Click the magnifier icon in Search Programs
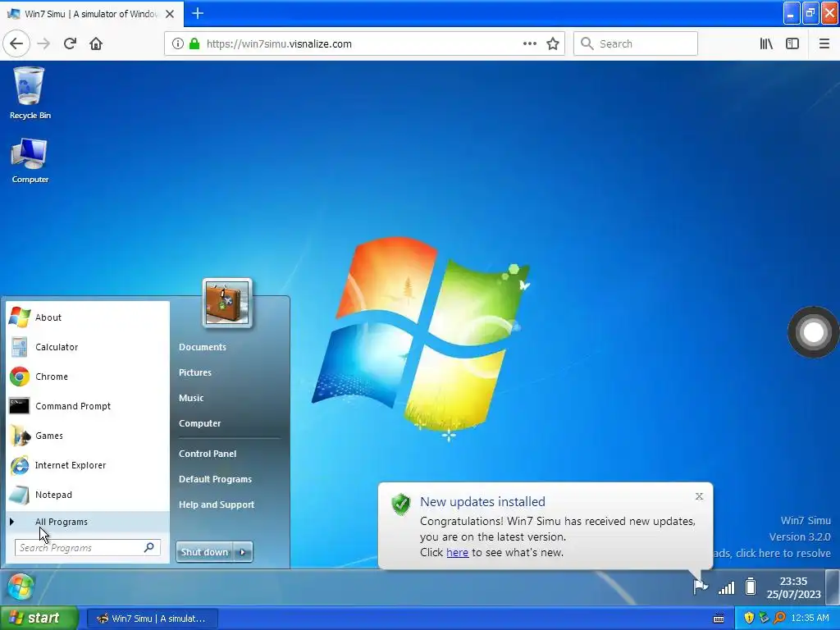This screenshot has width=840, height=630. tap(149, 547)
